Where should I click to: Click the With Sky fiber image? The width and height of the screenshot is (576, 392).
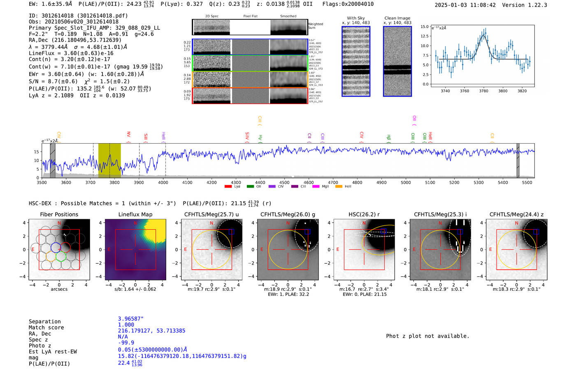[x=356, y=61]
